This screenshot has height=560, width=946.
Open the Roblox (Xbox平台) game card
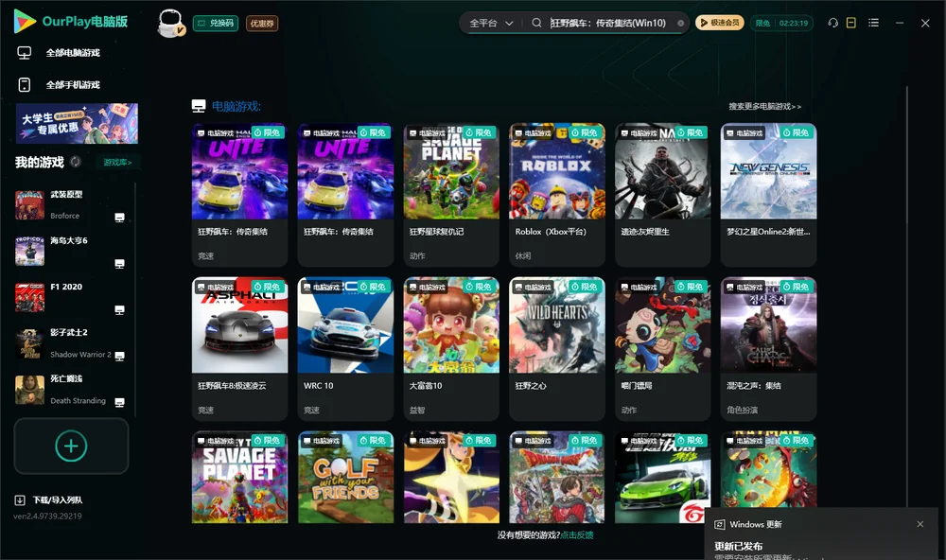557,195
